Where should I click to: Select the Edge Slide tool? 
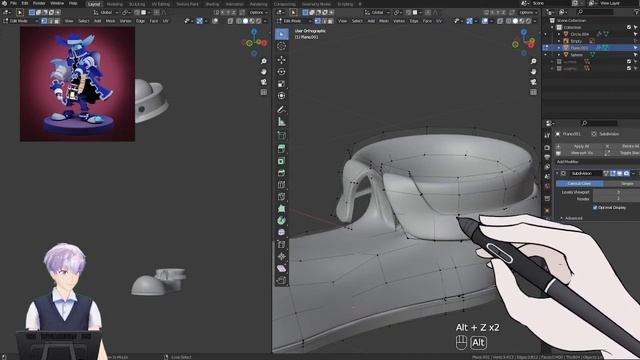pos(281,244)
